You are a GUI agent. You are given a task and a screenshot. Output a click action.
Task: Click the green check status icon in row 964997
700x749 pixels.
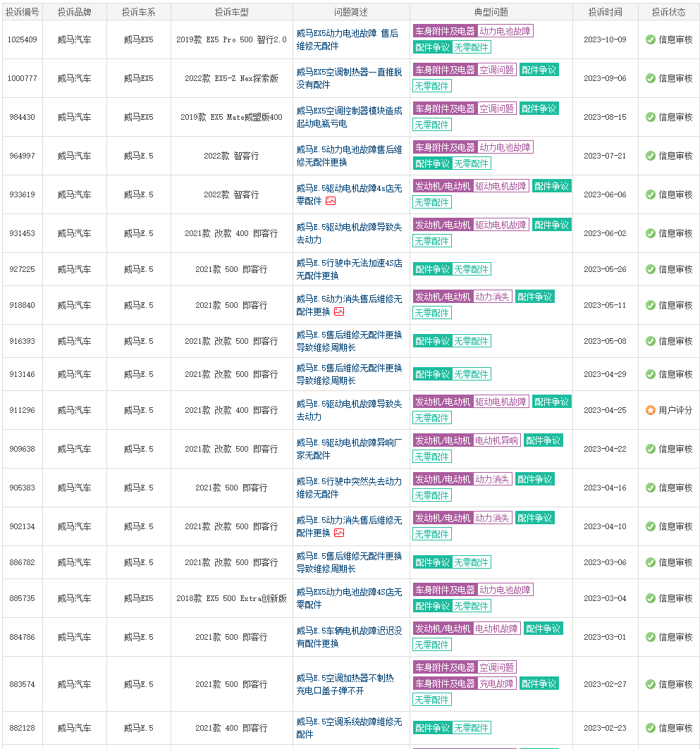pyautogui.click(x=651, y=156)
